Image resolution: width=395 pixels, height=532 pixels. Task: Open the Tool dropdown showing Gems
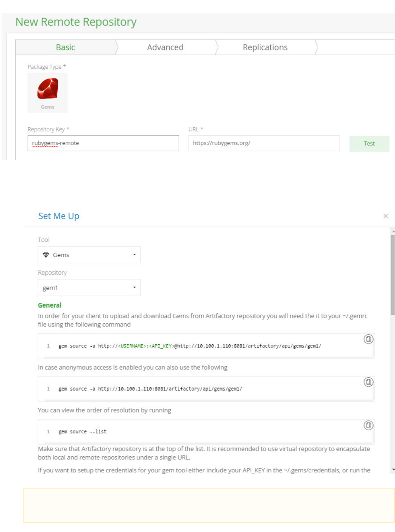click(89, 255)
